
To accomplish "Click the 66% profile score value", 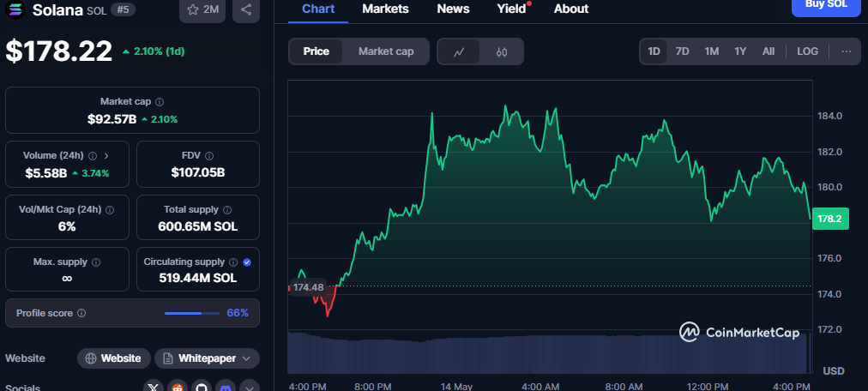I will click(238, 313).
